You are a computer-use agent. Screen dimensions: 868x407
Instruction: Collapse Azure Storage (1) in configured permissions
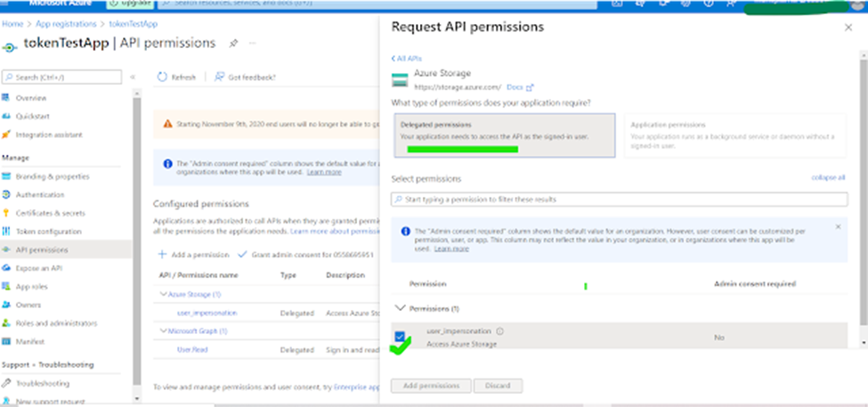pyautogui.click(x=163, y=294)
